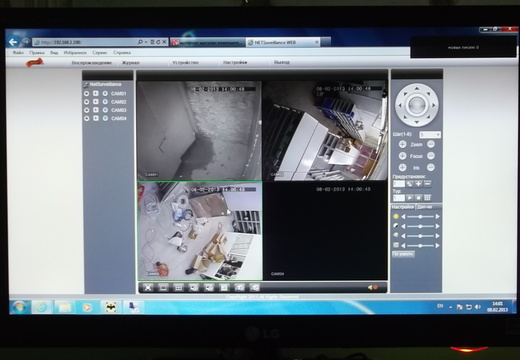Open Настройки in the top navigation

pos(235,62)
